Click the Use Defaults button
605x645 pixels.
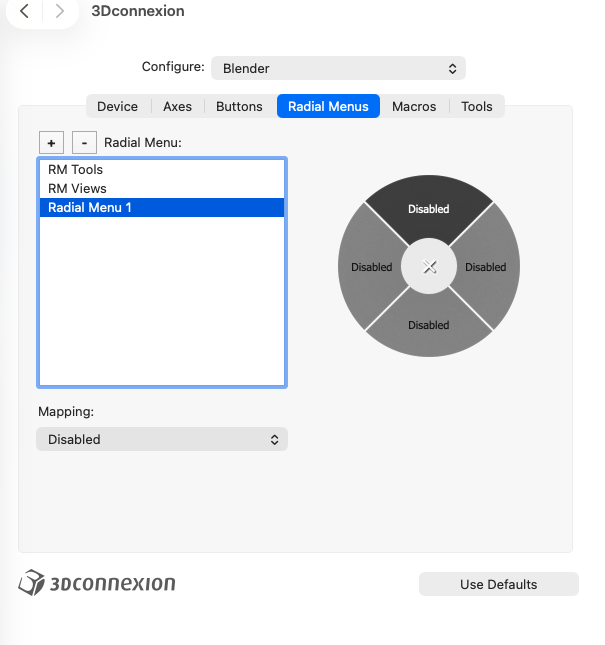click(x=498, y=584)
